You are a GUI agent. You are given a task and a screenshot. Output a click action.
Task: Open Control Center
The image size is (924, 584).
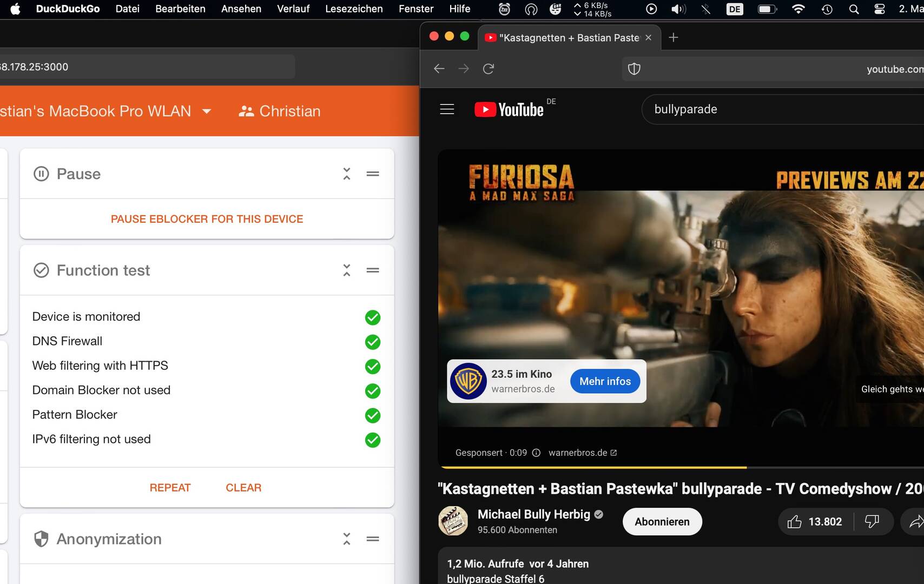[880, 9]
